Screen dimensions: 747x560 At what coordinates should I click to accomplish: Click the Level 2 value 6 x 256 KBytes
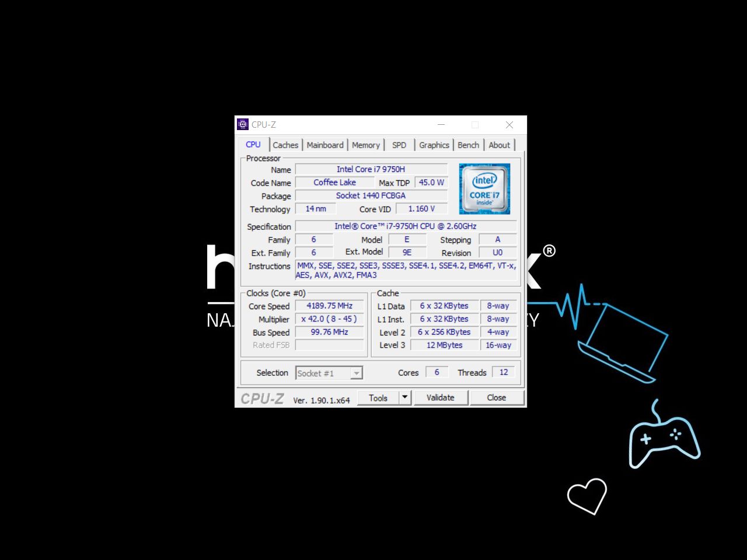[x=444, y=332]
